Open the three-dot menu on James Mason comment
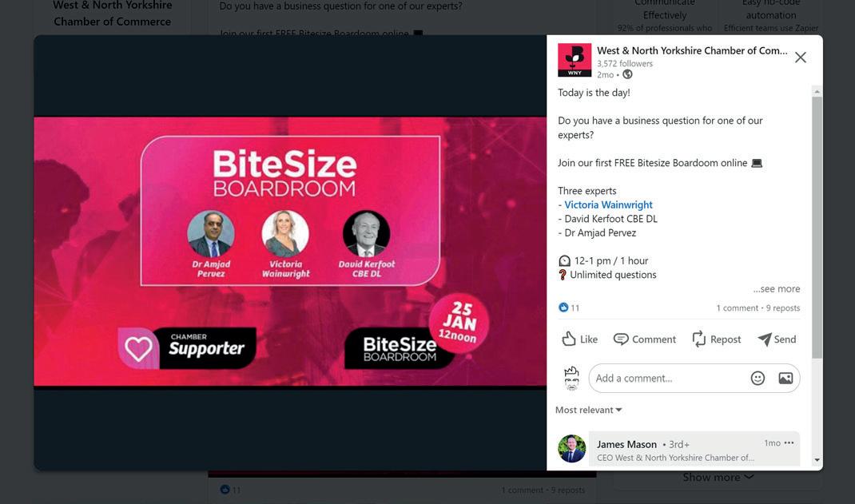The width and height of the screenshot is (855, 504). [789, 443]
